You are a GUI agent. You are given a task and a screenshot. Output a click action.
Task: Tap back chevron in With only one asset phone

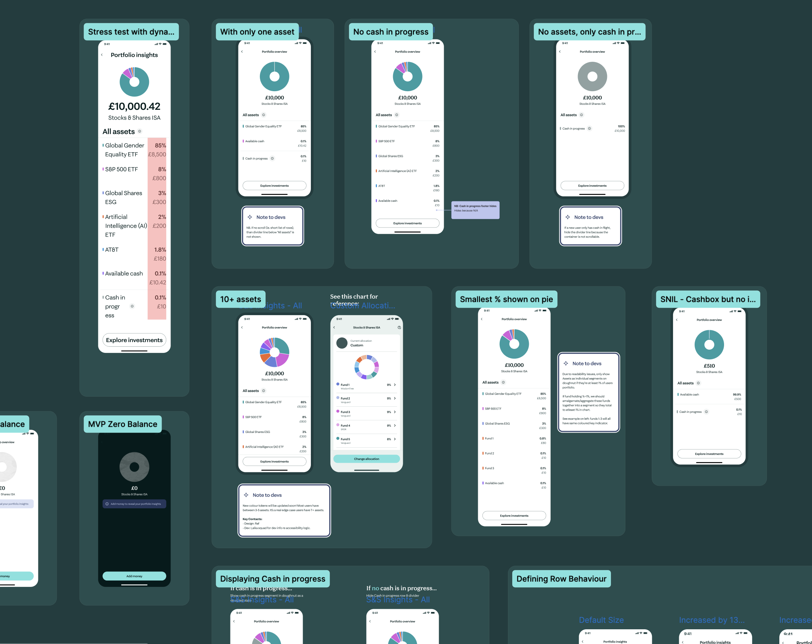pos(242,52)
